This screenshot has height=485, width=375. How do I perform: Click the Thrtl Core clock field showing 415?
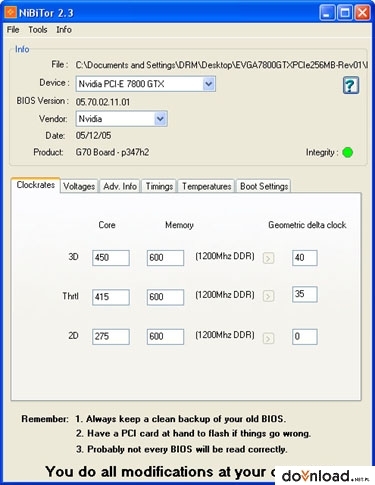[111, 297]
